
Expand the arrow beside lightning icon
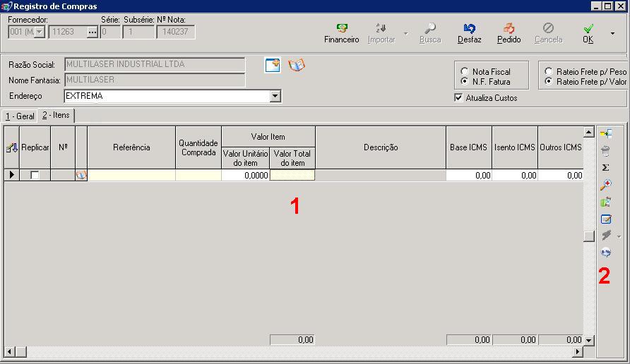point(619,237)
